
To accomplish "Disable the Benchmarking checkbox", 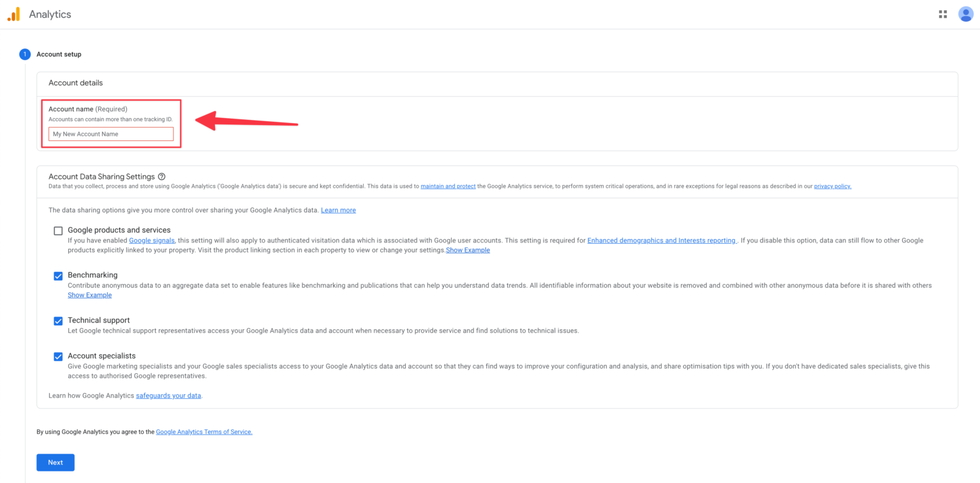I will 58,276.
